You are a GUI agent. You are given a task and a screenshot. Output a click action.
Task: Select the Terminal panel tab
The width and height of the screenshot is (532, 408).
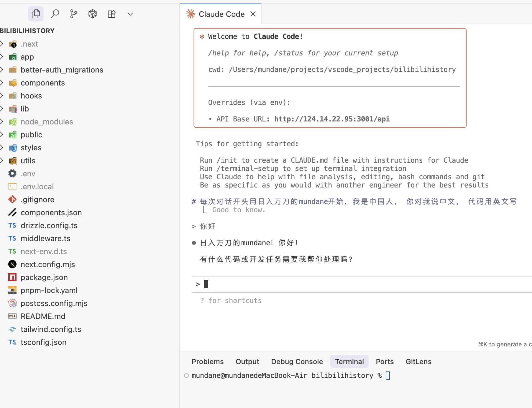[349, 361]
